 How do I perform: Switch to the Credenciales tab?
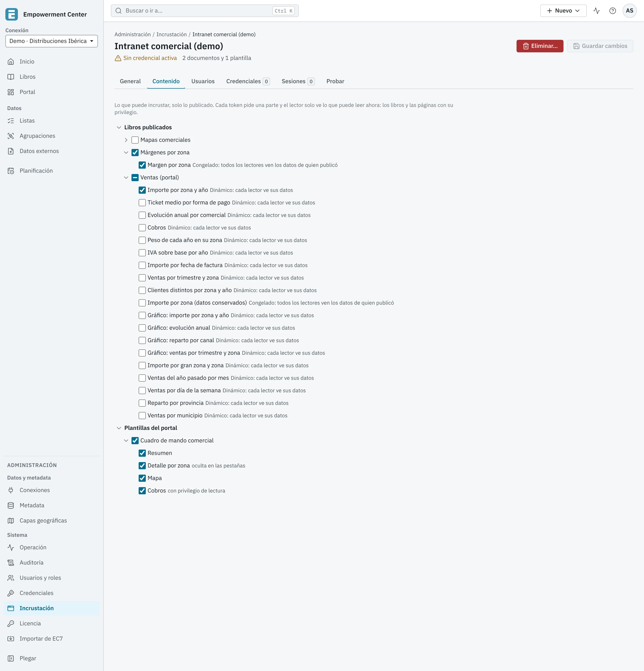[248, 81]
